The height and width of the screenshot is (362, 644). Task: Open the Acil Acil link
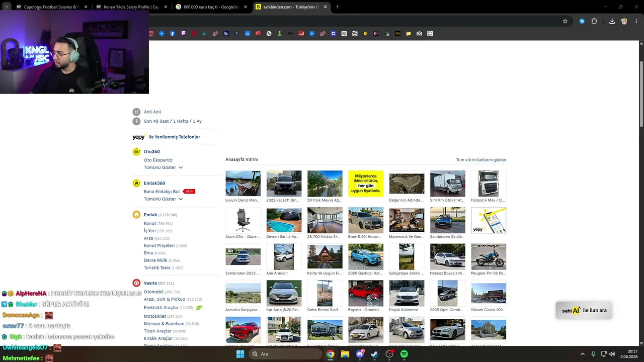click(x=152, y=112)
